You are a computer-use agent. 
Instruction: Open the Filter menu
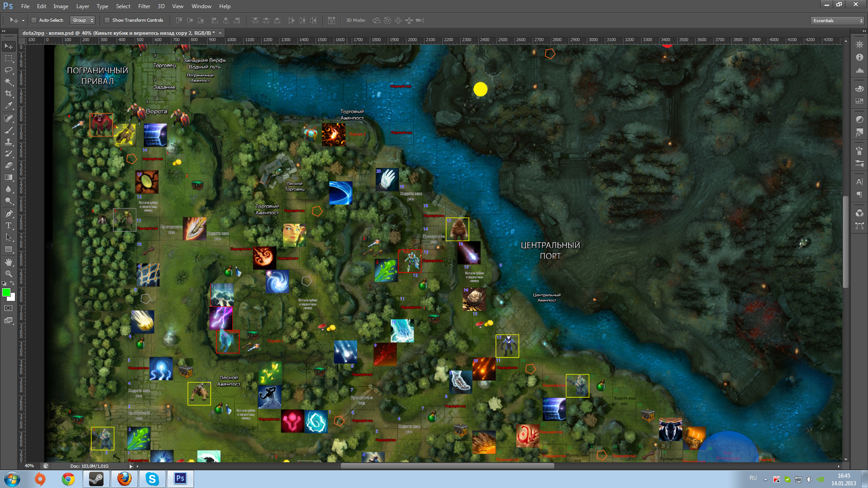point(144,6)
